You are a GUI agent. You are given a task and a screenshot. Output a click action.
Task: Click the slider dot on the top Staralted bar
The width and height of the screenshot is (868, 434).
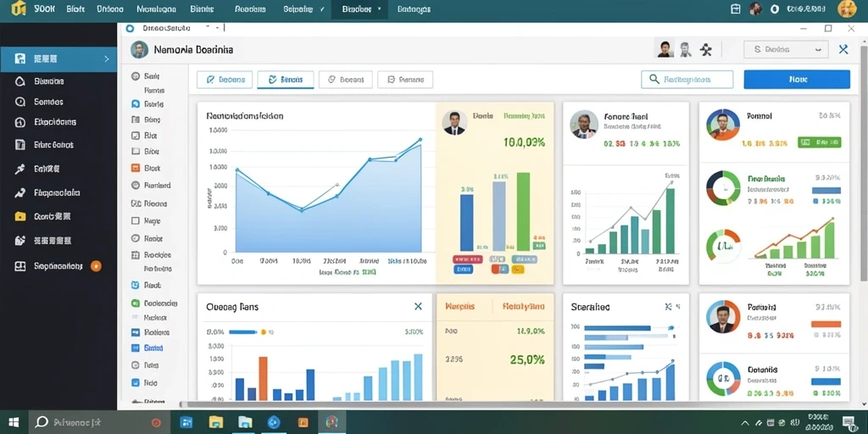(672, 328)
